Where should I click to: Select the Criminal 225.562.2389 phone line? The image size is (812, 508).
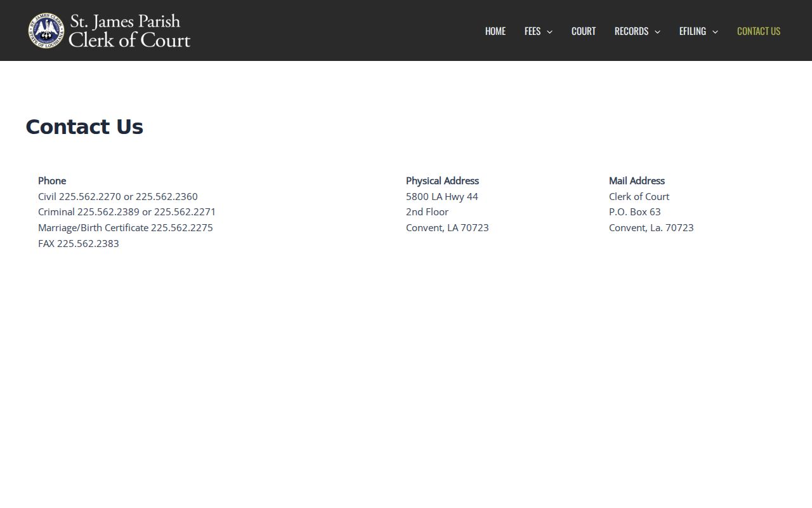(x=127, y=212)
